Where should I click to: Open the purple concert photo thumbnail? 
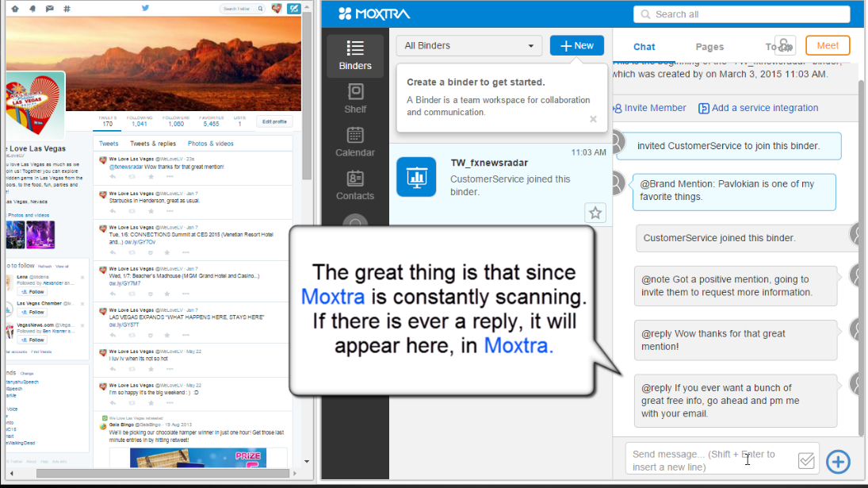pyautogui.click(x=40, y=234)
